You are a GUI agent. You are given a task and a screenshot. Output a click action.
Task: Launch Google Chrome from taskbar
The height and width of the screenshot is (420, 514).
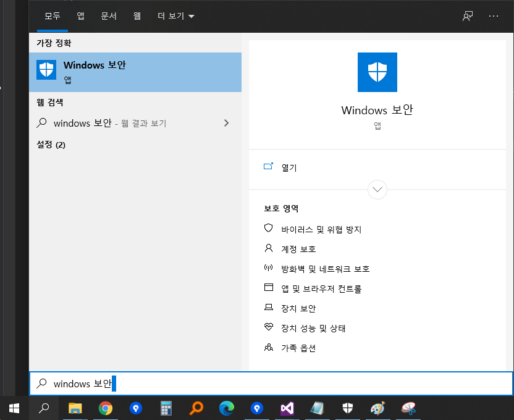106,408
